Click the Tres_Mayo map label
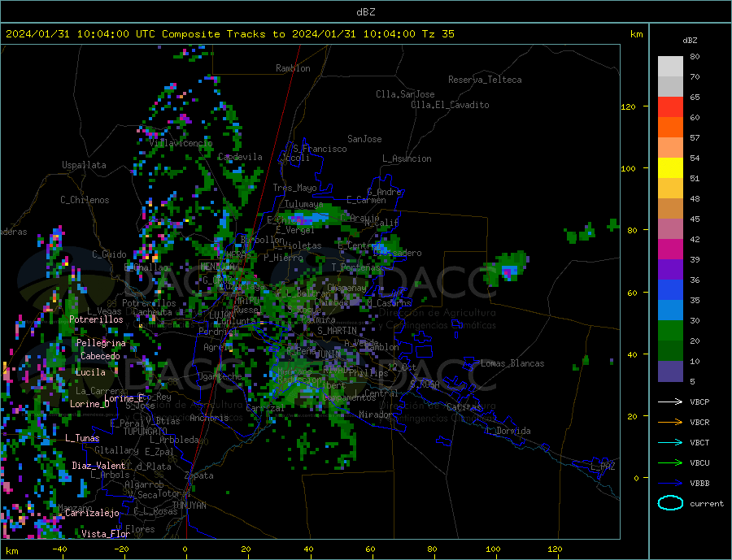Viewport: 732px width, 560px height. point(295,188)
